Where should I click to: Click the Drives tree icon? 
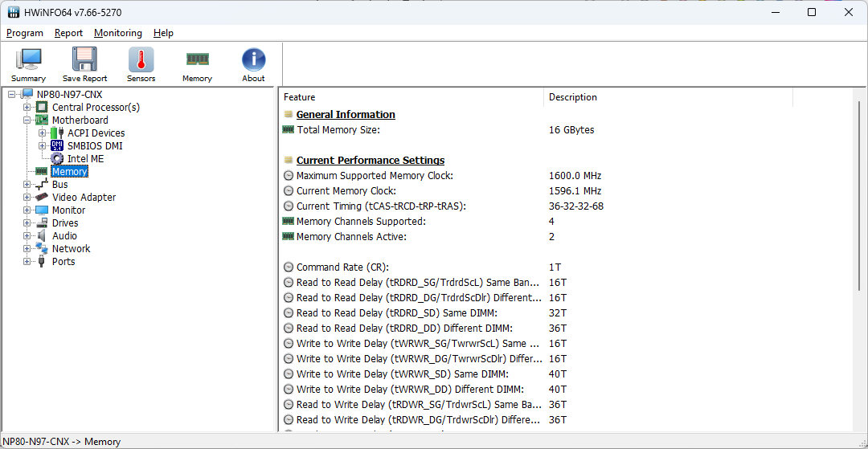pos(42,222)
